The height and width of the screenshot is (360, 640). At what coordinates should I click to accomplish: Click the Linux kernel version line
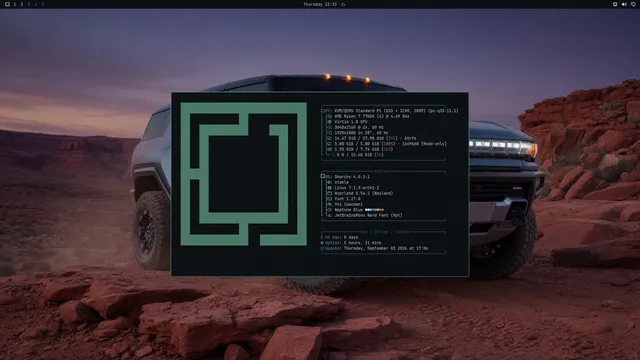tap(356, 188)
